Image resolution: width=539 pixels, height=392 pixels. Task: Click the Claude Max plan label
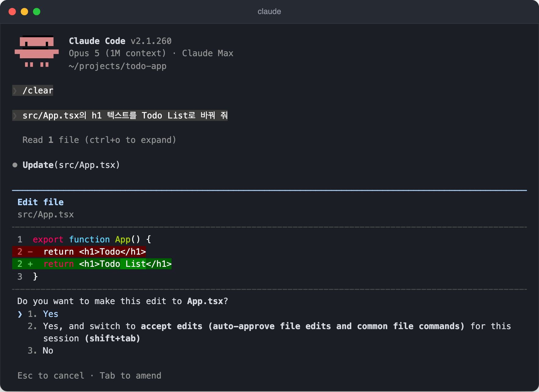(x=208, y=53)
